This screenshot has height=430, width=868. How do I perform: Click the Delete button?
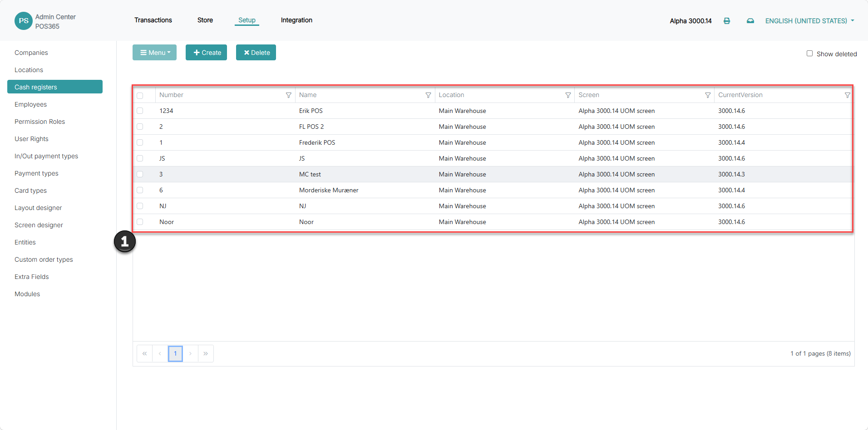[x=256, y=53]
